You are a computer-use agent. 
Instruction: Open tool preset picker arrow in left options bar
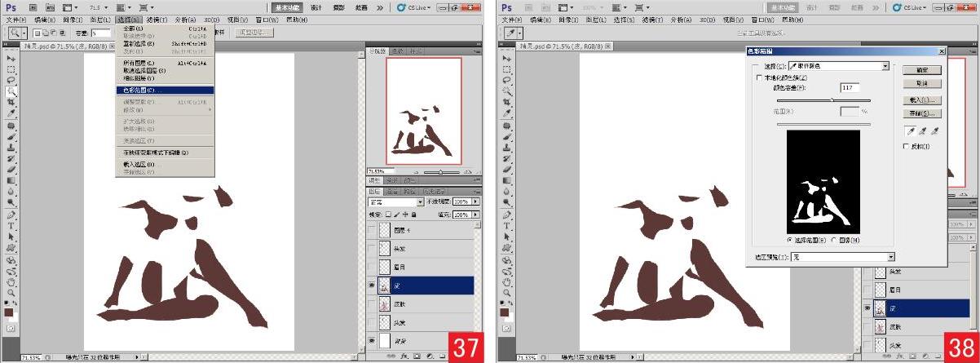tap(24, 33)
